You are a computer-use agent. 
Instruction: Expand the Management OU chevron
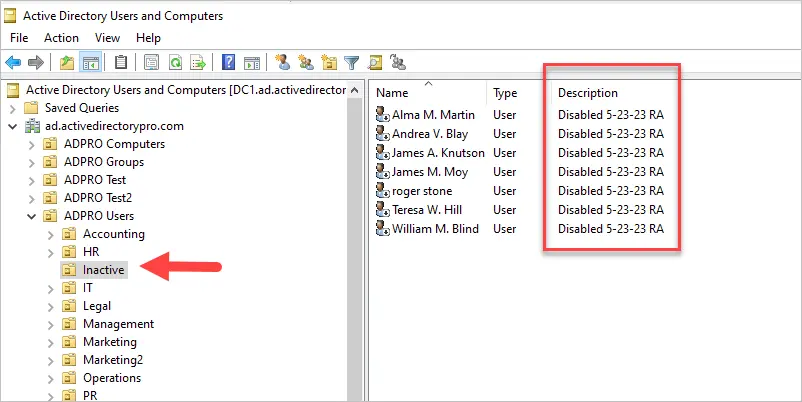click(x=51, y=324)
